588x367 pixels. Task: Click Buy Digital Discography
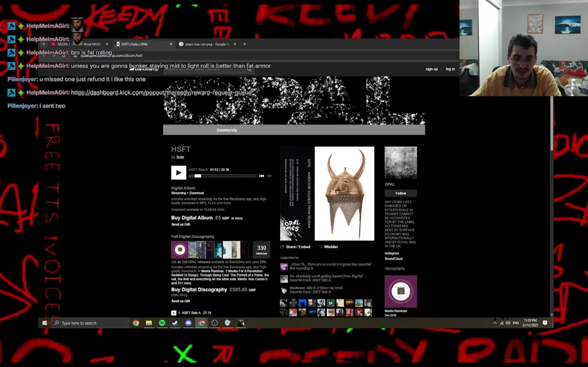[x=199, y=290]
